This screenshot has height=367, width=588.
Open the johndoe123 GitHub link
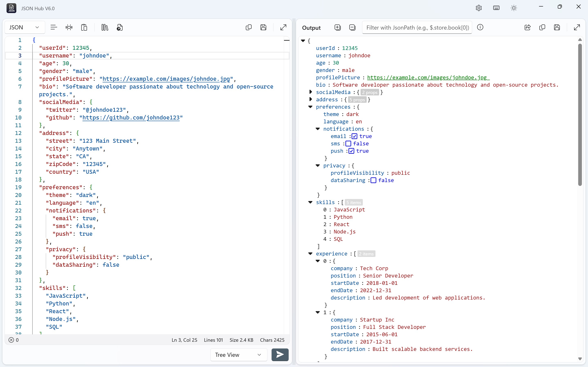[x=131, y=117]
